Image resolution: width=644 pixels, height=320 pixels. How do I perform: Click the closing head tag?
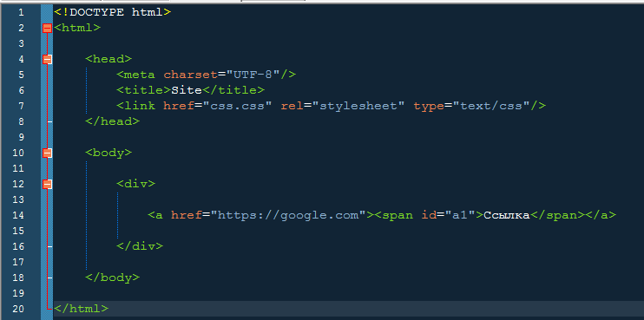pos(112,121)
